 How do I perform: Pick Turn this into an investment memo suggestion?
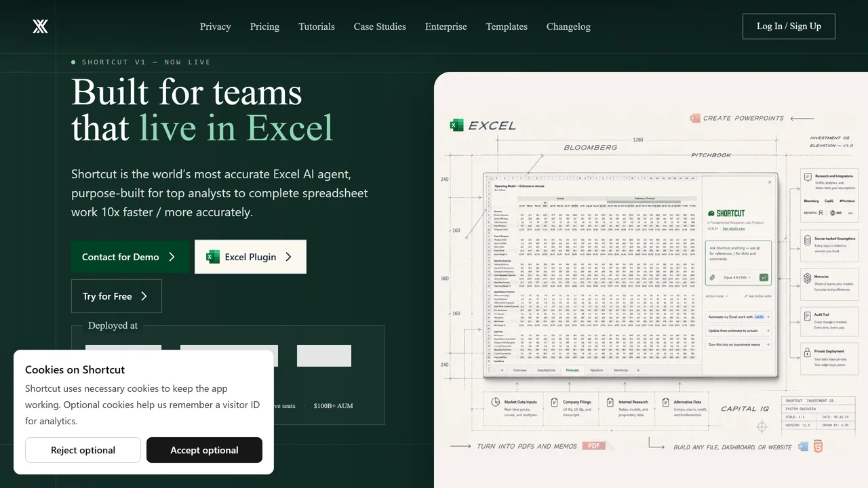[738, 344]
